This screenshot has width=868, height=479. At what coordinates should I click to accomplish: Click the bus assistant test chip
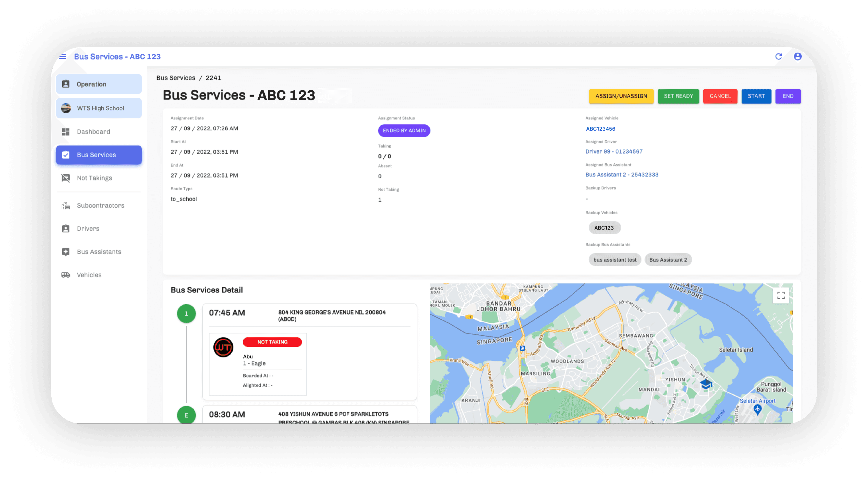[615, 260]
